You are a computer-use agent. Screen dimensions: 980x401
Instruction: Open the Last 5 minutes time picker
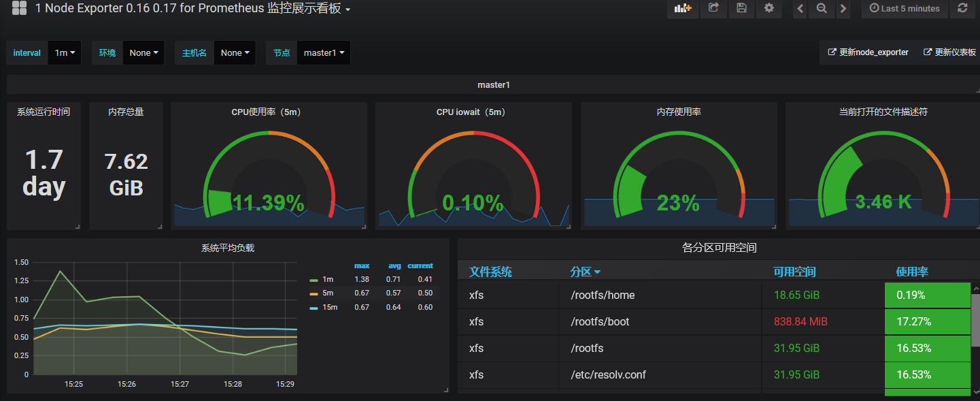pos(905,8)
